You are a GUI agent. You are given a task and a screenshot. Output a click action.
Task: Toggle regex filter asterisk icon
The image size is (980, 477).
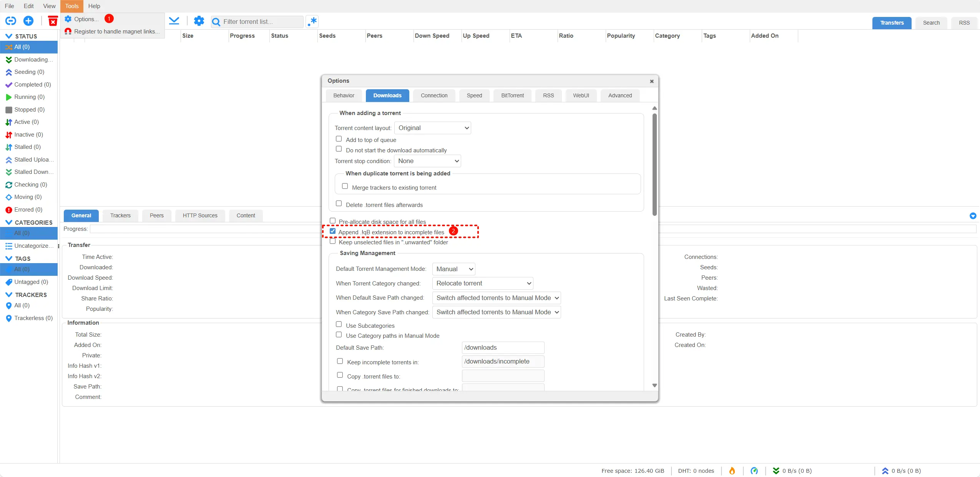click(312, 21)
